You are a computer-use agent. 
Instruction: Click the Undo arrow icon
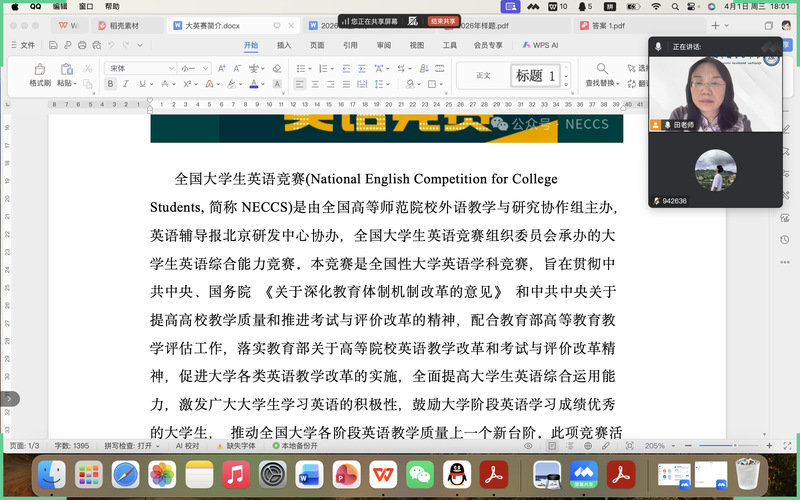[111, 45]
